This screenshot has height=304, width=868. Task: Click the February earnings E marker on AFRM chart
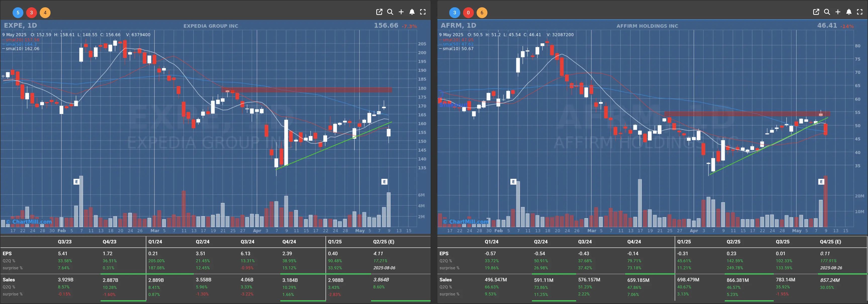(x=513, y=182)
